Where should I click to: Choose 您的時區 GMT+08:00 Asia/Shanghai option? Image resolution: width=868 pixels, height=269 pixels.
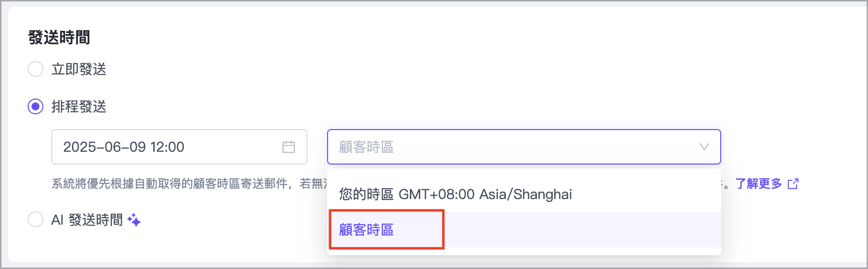455,194
